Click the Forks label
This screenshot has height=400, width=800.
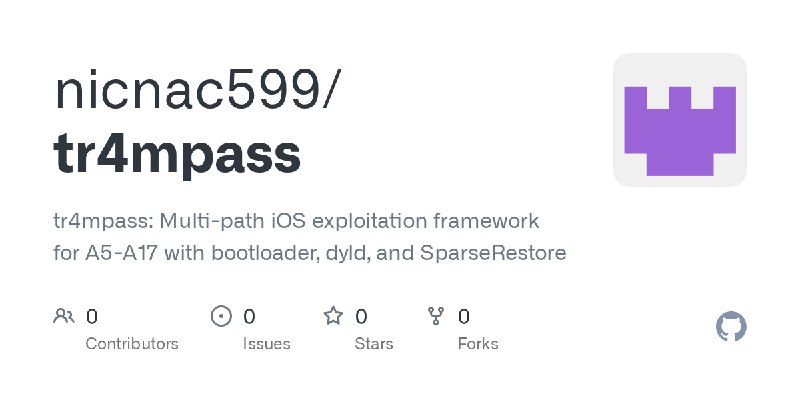pyautogui.click(x=478, y=344)
